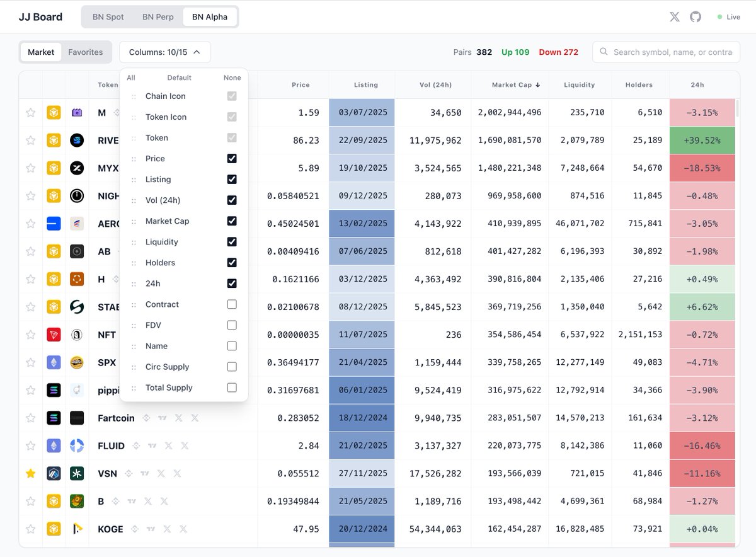Image resolution: width=756 pixels, height=557 pixels.
Task: Sort by the Vol (24h) column header
Action: [x=435, y=84]
